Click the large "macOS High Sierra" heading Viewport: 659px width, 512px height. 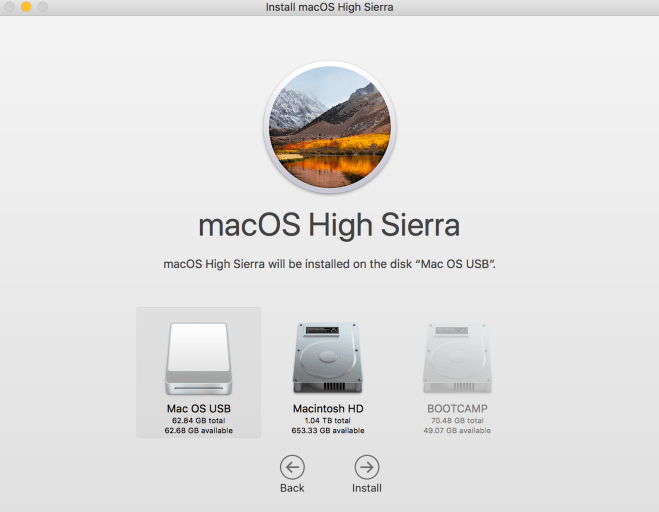329,225
